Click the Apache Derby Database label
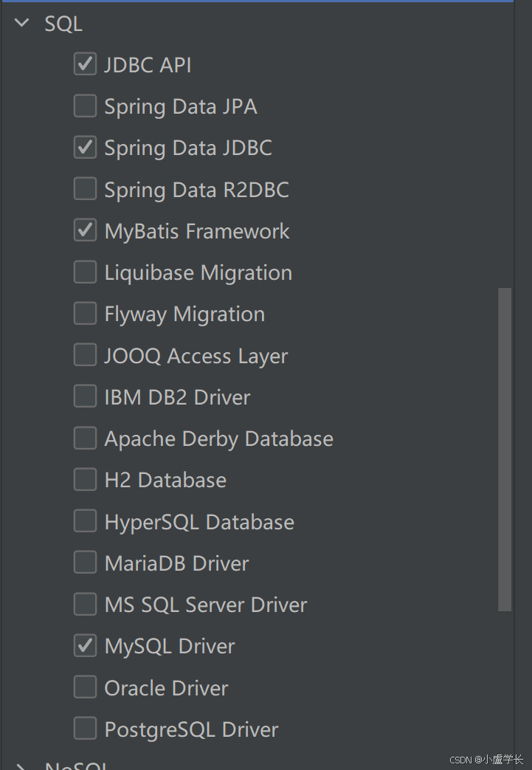The image size is (532, 770). click(219, 439)
